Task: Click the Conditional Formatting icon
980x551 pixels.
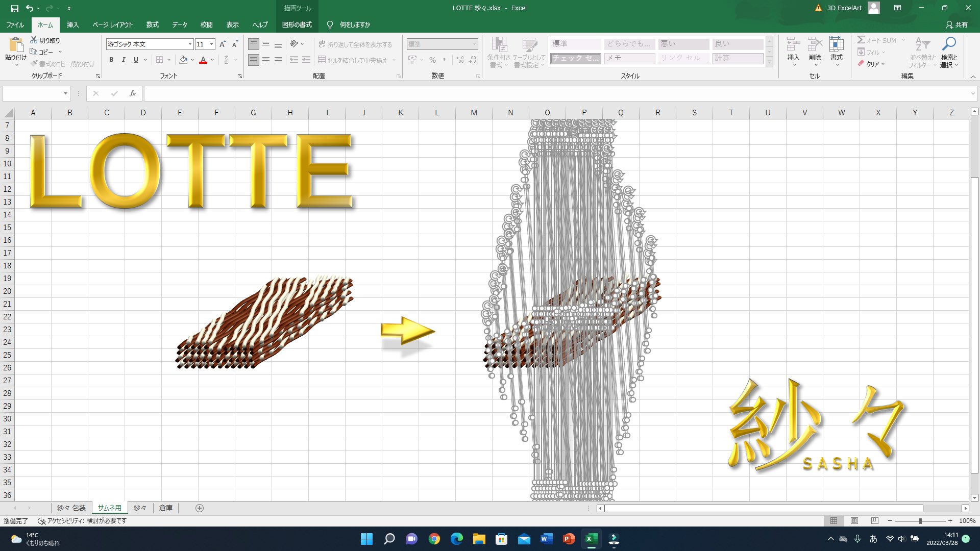Action: (x=499, y=45)
